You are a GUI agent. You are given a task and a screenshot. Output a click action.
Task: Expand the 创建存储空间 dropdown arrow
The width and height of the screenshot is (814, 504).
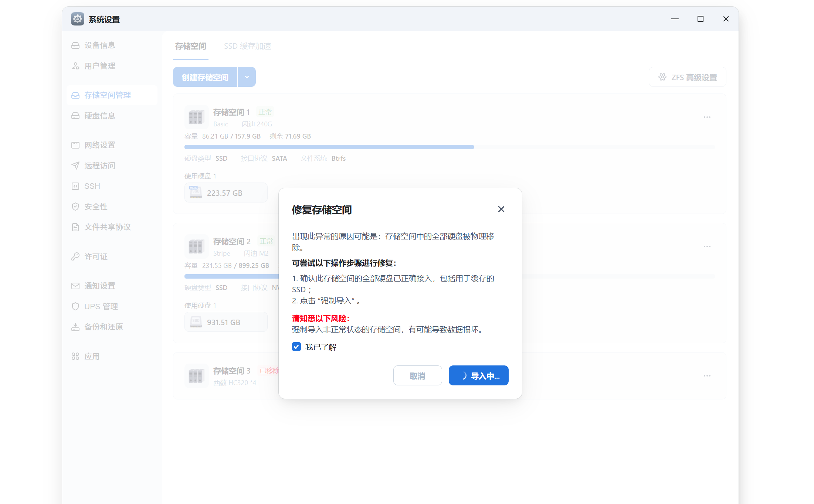click(x=247, y=77)
